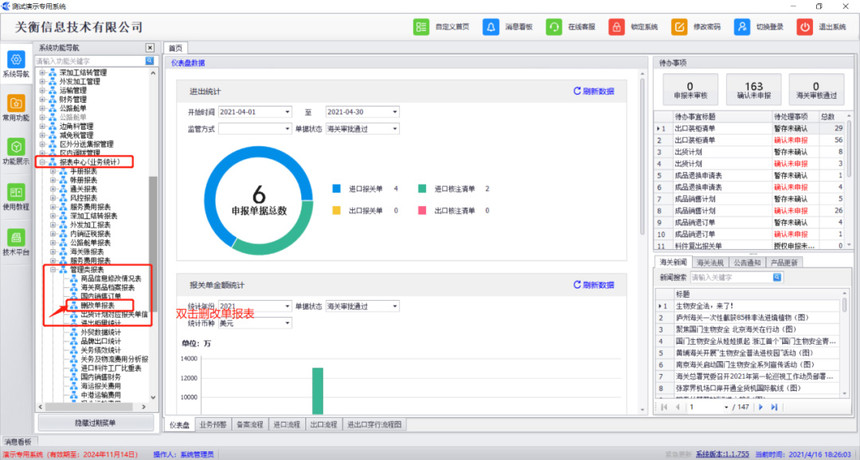The image size is (860, 460).
Task: Click 出口报关单 yellow legend swatch
Action: click(336, 211)
